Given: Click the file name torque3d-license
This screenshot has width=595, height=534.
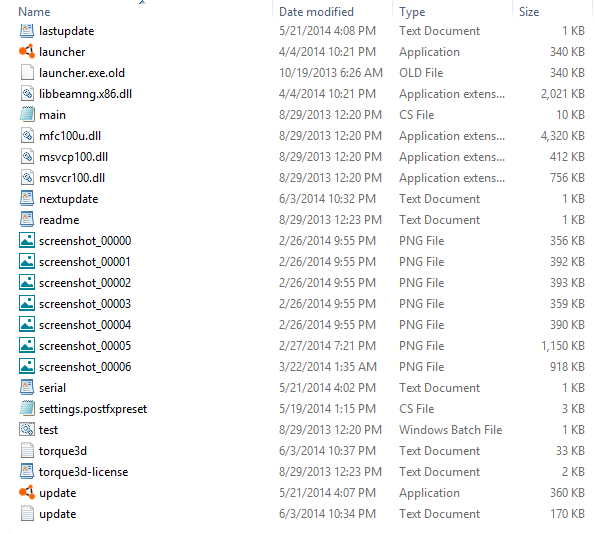Looking at the screenshot, I should 83,472.
